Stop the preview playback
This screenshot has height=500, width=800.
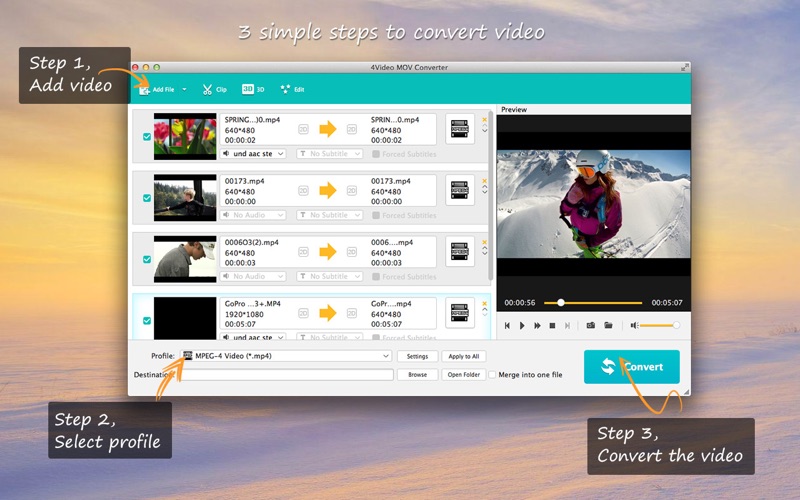coord(552,325)
